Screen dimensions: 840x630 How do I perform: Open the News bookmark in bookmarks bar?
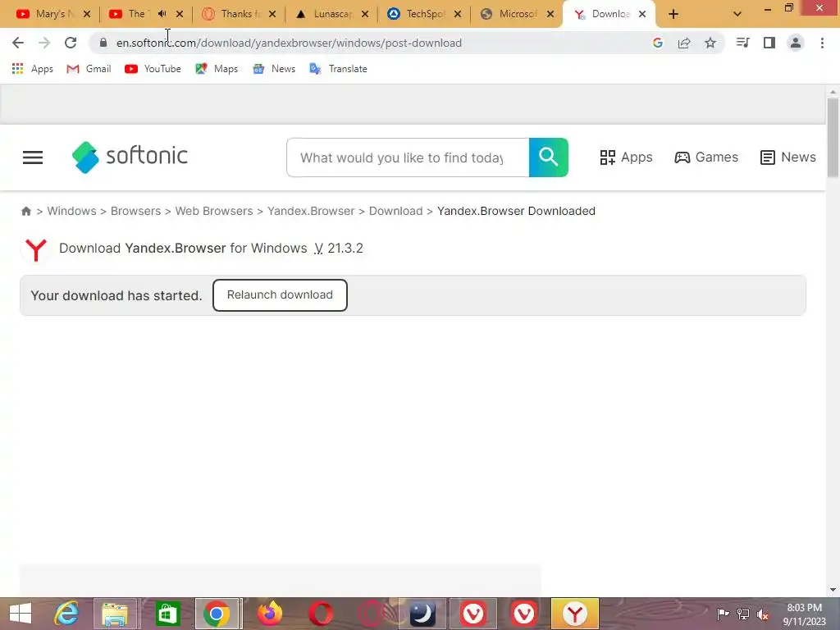(x=274, y=69)
